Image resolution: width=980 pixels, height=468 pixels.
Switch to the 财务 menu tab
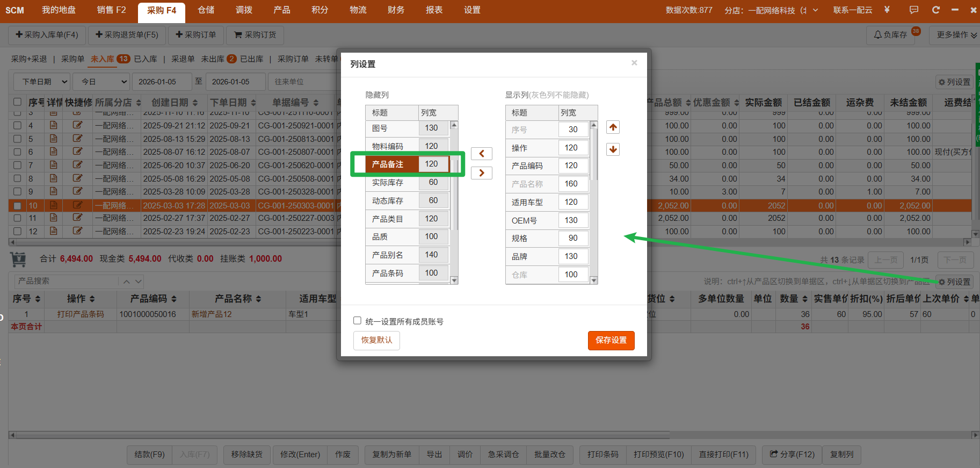click(x=396, y=10)
